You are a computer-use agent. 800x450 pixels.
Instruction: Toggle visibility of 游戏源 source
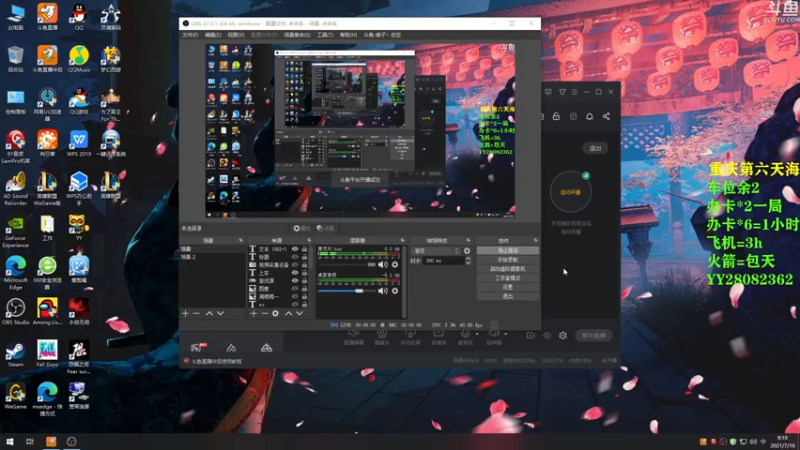pyautogui.click(x=294, y=281)
